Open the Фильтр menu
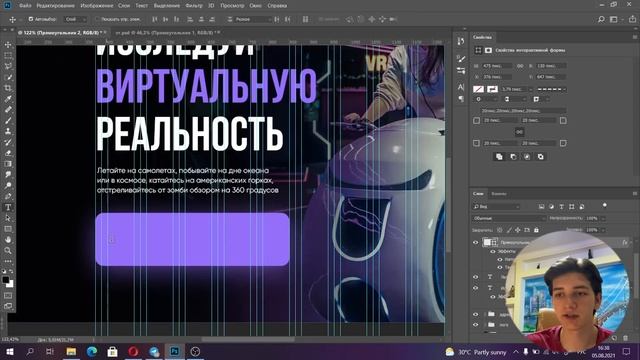The width and height of the screenshot is (640, 360). tap(193, 6)
